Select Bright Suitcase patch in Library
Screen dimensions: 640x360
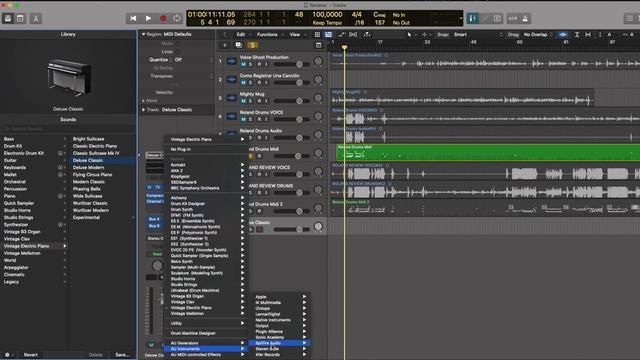pos(89,139)
